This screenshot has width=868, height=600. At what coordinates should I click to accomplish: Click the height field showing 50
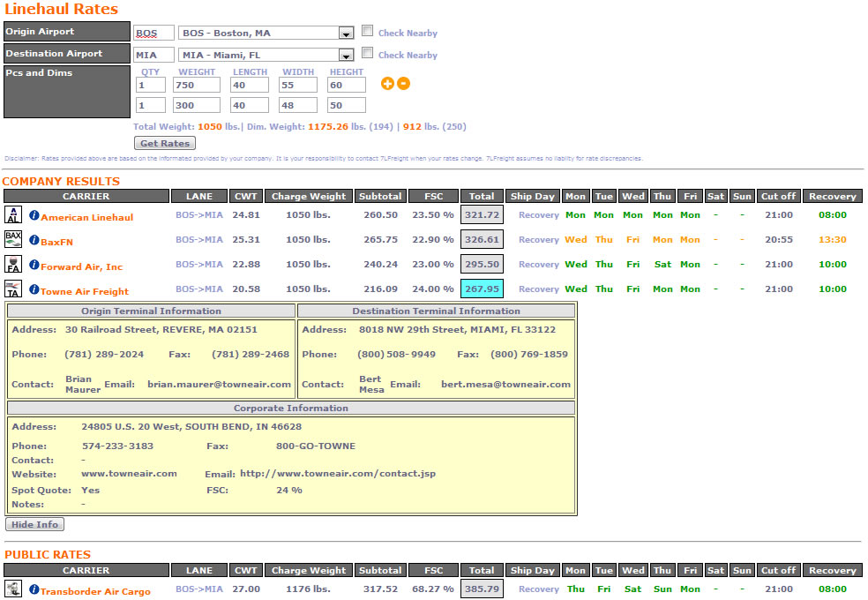(347, 105)
